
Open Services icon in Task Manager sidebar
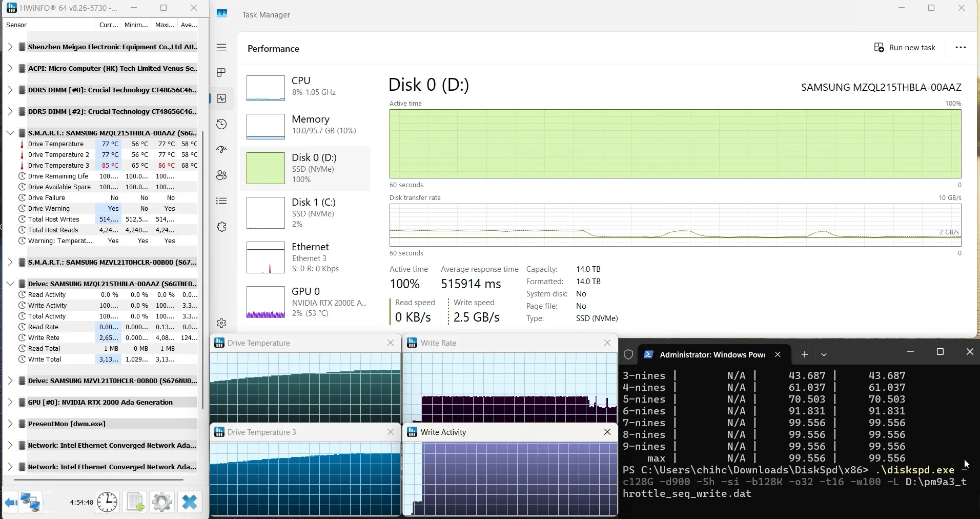(221, 227)
